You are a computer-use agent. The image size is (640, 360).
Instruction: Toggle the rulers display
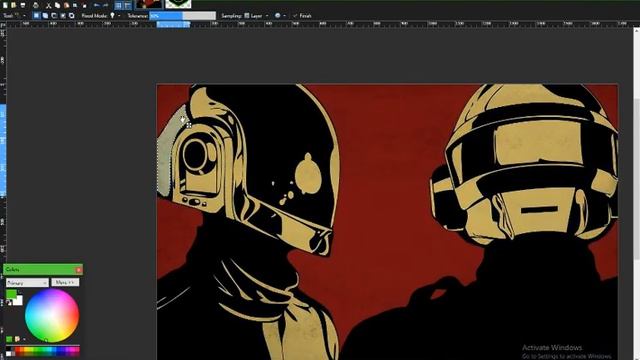[x=127, y=5]
